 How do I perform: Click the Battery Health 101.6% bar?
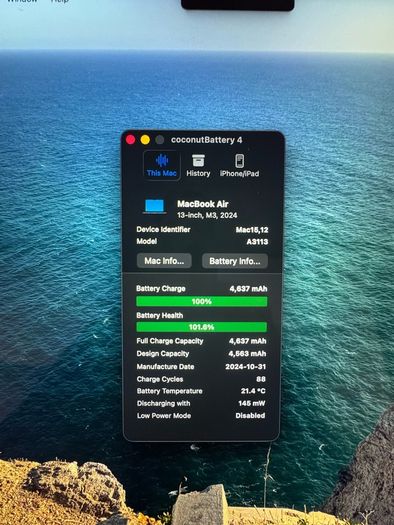(202, 327)
